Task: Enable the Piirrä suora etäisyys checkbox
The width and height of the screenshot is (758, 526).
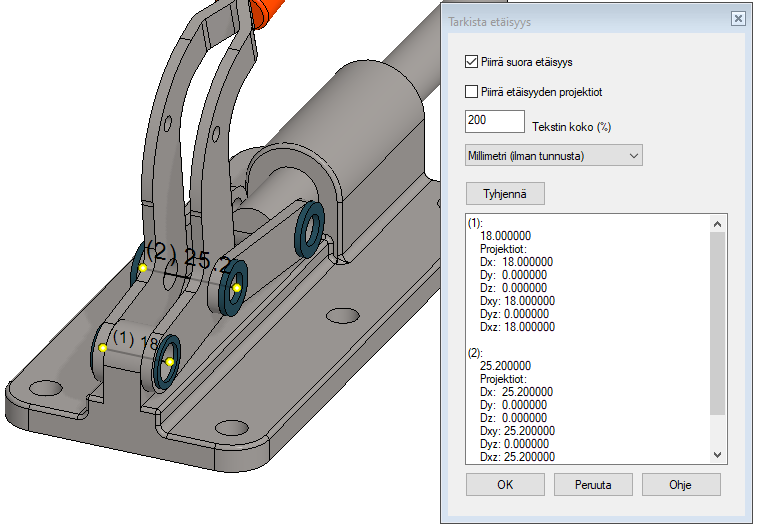Action: (473, 62)
